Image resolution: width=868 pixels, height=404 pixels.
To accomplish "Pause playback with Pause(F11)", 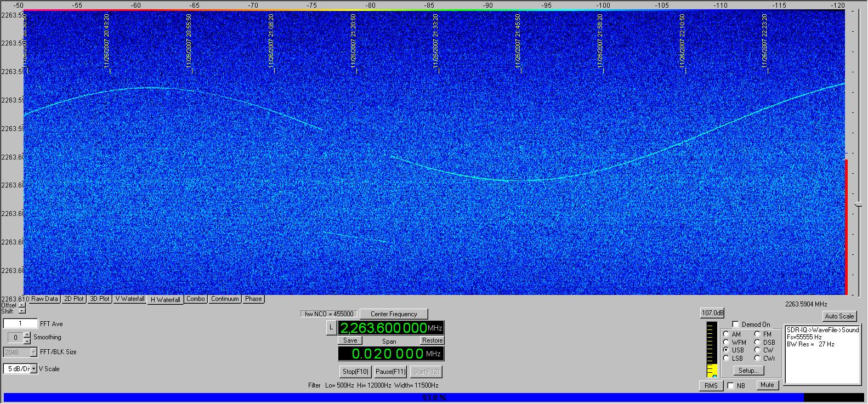I will (x=390, y=372).
